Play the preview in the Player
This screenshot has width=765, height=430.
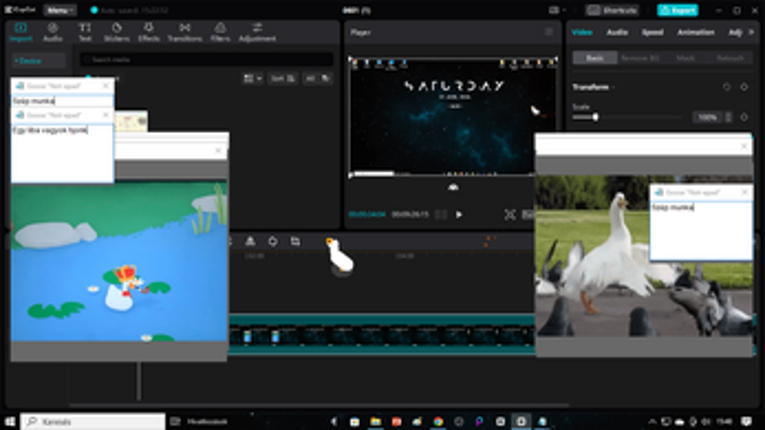click(x=459, y=214)
